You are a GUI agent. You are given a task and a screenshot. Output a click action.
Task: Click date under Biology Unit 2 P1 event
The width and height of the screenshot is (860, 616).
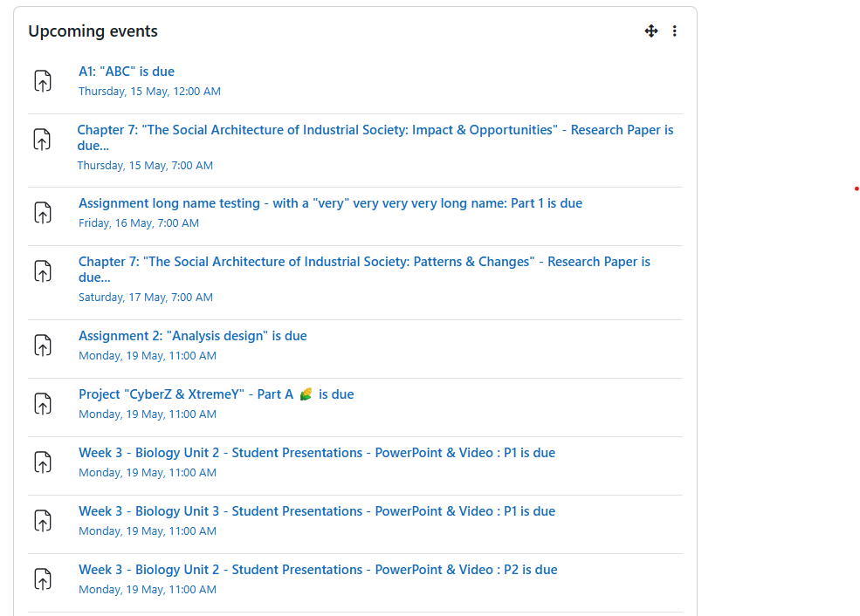click(x=148, y=472)
